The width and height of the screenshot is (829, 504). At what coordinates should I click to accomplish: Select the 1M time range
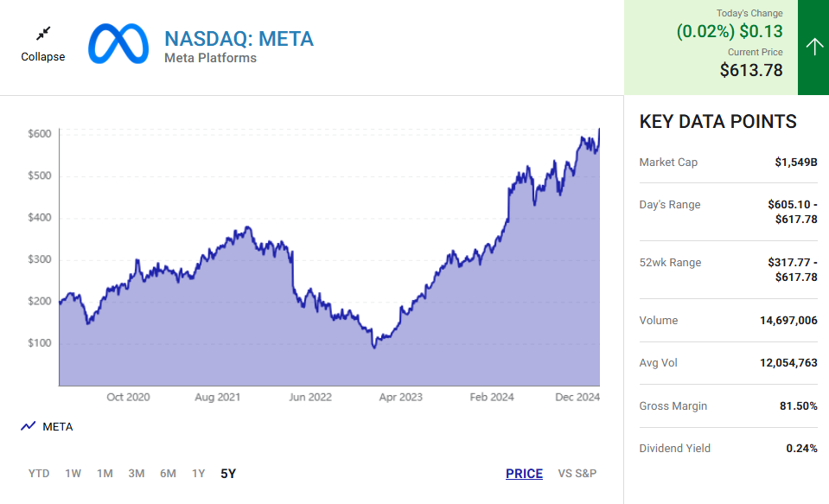(x=105, y=473)
